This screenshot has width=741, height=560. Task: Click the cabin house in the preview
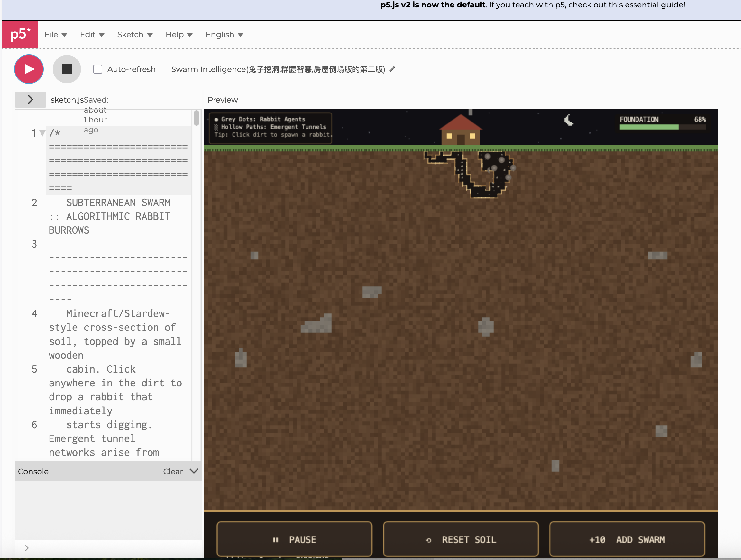pyautogui.click(x=461, y=130)
